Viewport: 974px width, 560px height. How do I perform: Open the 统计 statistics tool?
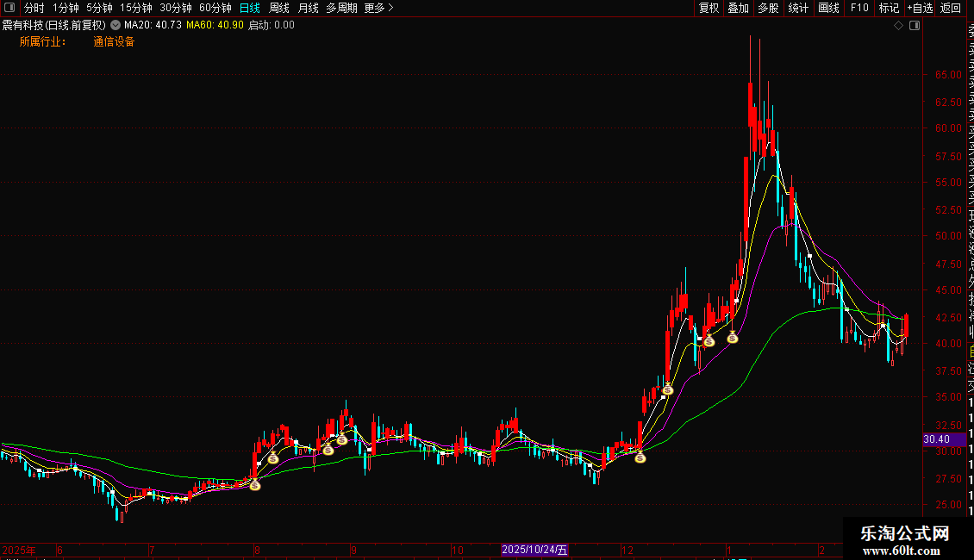pyautogui.click(x=798, y=8)
